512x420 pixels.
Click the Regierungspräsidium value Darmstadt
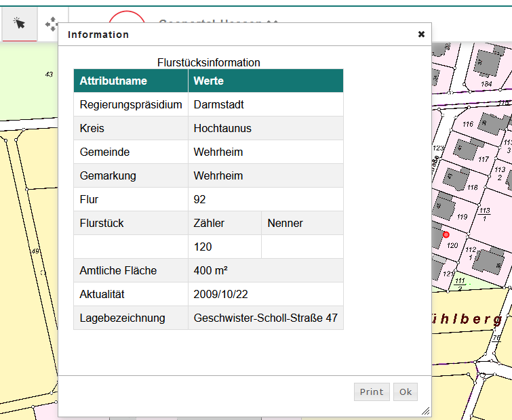tap(218, 104)
